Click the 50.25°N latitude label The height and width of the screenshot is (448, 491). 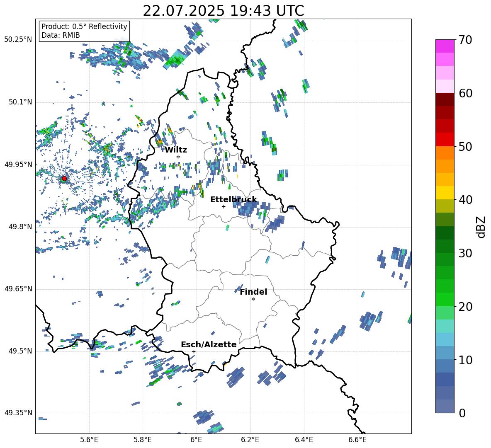click(18, 40)
